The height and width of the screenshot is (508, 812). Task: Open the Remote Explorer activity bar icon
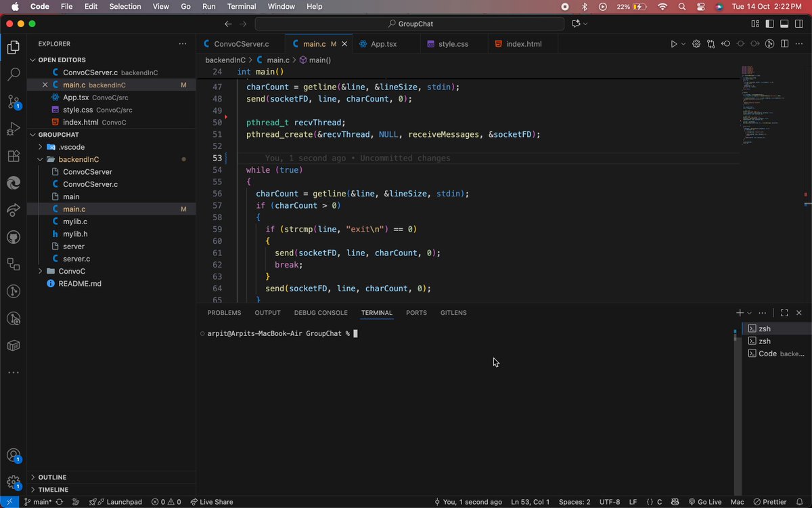click(x=13, y=264)
